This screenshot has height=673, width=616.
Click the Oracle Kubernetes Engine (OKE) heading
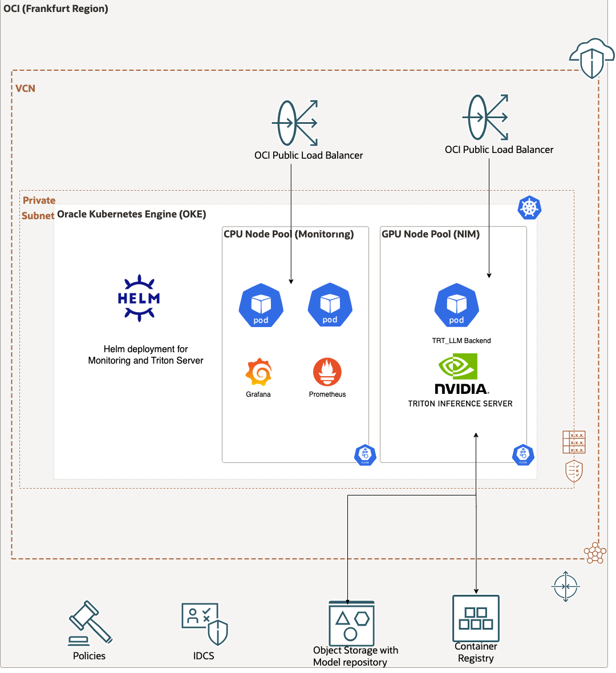pyautogui.click(x=132, y=214)
